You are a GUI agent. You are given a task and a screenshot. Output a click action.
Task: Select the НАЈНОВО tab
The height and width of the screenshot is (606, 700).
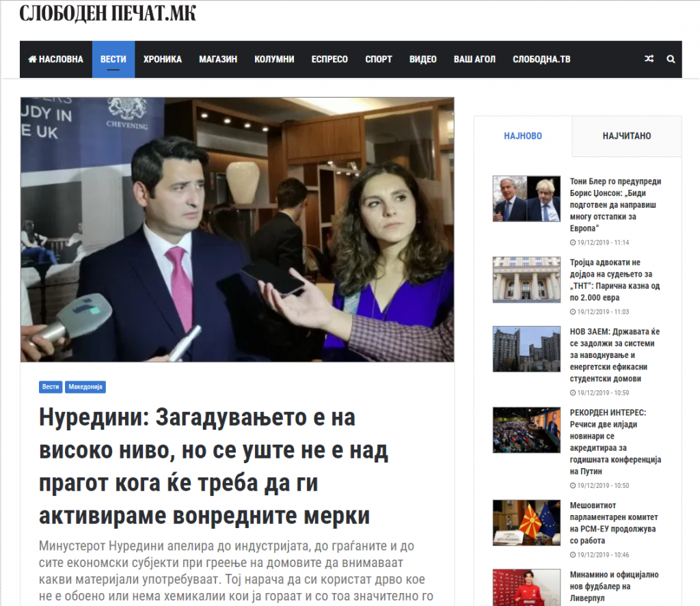(523, 136)
